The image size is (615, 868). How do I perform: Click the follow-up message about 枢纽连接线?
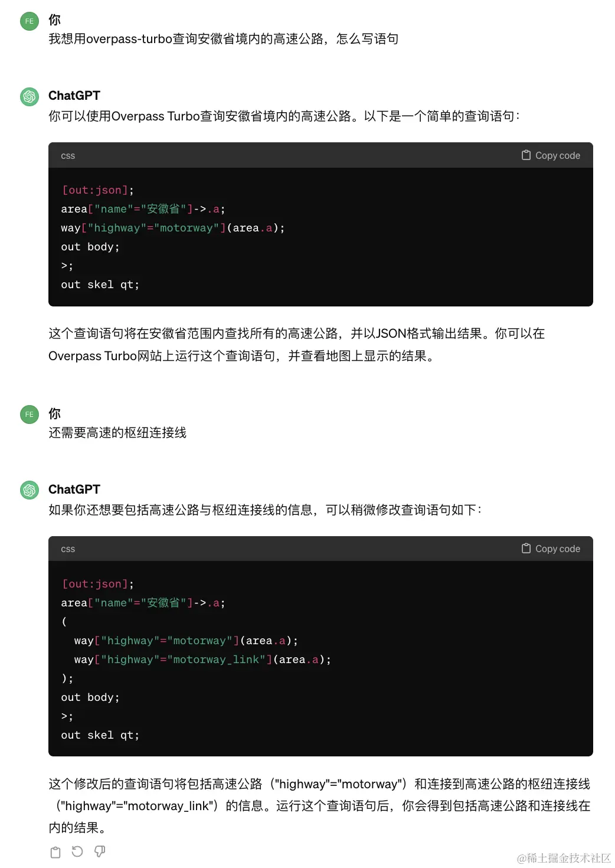click(117, 433)
